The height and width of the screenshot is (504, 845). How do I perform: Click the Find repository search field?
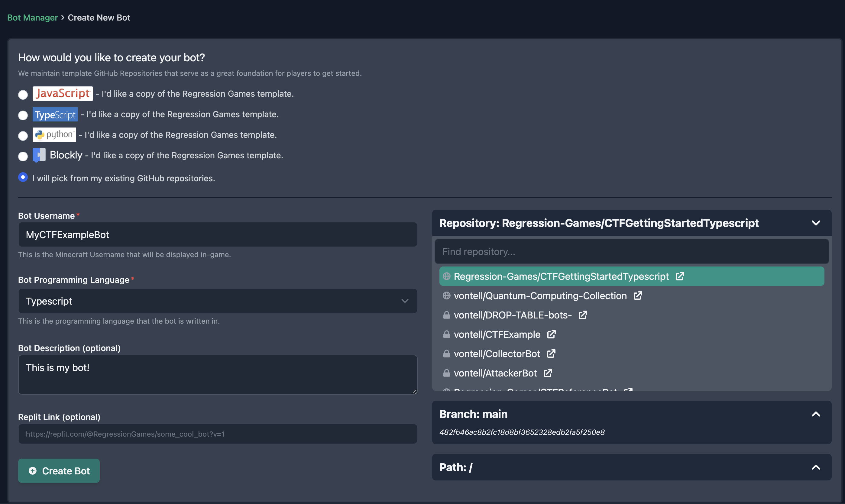631,252
